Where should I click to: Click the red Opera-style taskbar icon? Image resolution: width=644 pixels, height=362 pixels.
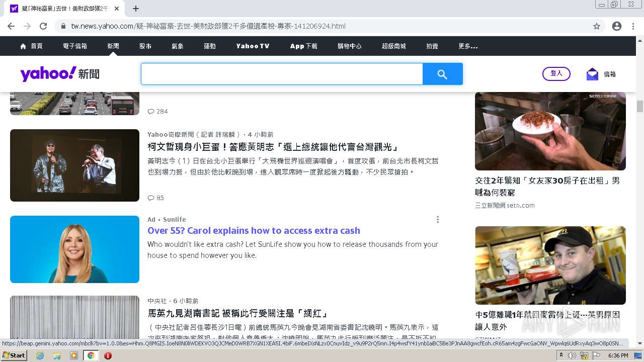pyautogui.click(x=108, y=355)
